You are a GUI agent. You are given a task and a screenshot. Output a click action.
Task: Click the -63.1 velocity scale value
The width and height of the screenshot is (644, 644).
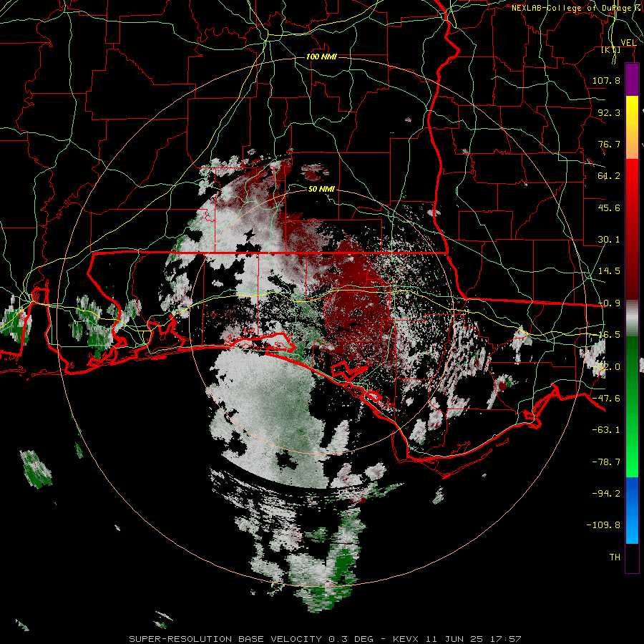606,430
